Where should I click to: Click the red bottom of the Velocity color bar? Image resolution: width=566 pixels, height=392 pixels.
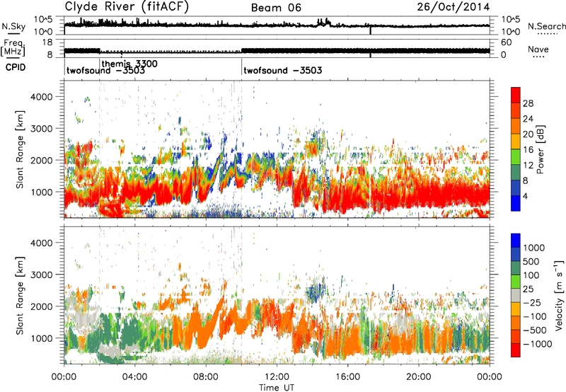tap(516, 352)
